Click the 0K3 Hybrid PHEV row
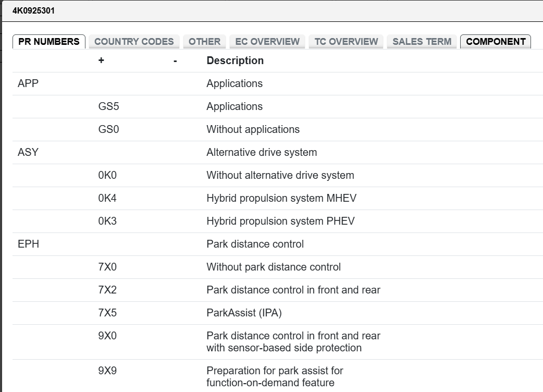 point(278,221)
